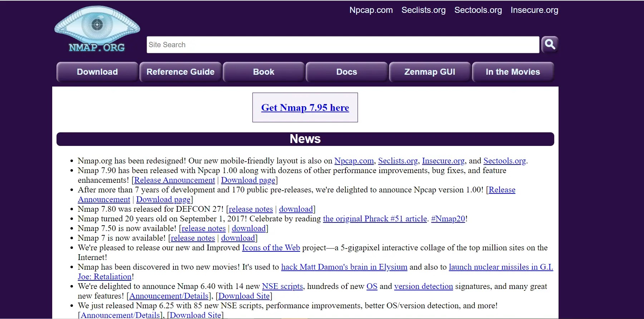
Task: Open Nmap 6.40 Announcement/Details link
Action: point(169,296)
